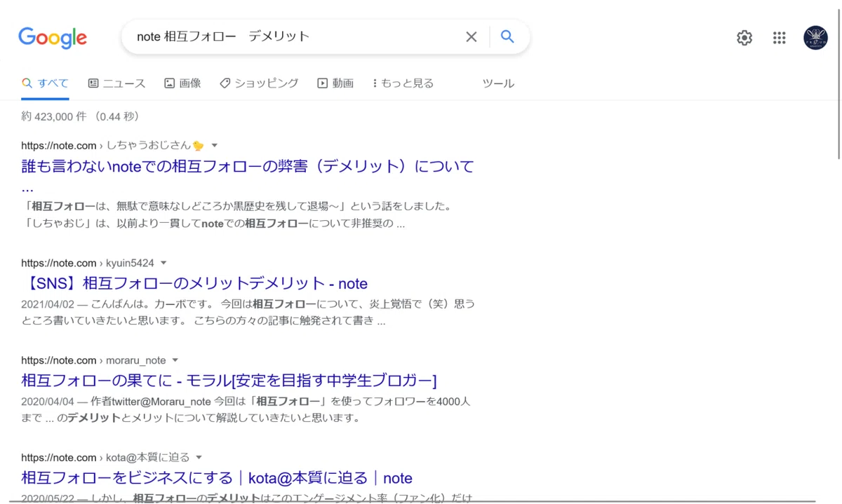
Task: Expand the もっと見る menu
Action: [x=403, y=83]
